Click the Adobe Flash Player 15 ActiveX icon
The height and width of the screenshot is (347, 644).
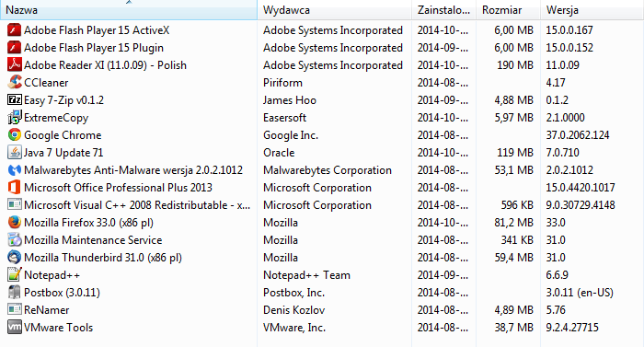[15, 30]
